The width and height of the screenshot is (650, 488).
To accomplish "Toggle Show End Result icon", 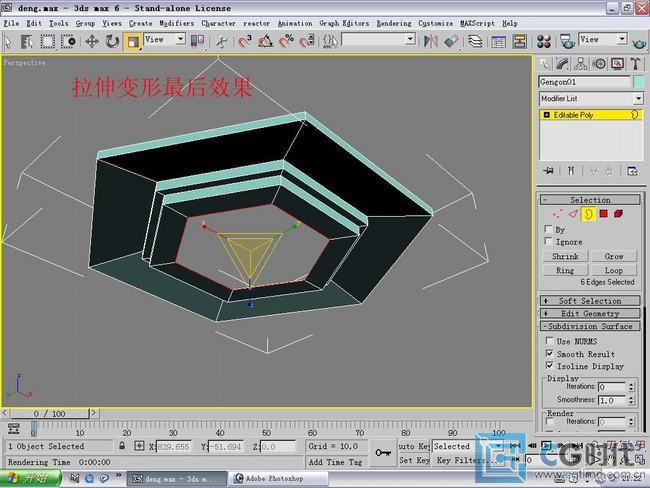I will coord(571,171).
